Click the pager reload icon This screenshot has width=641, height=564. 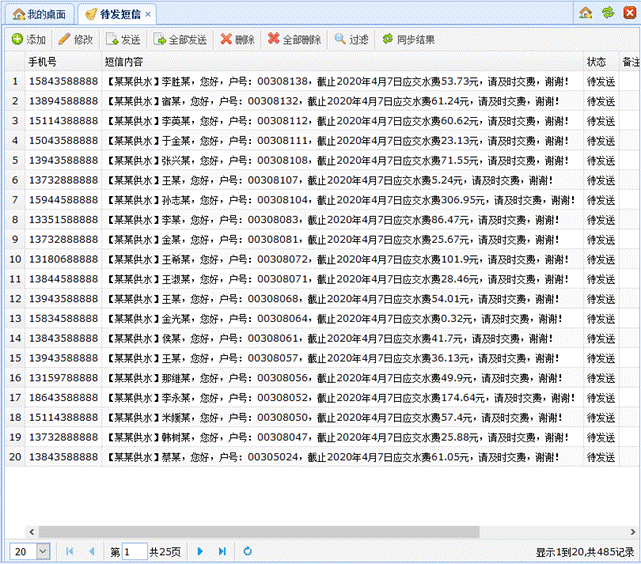248,552
